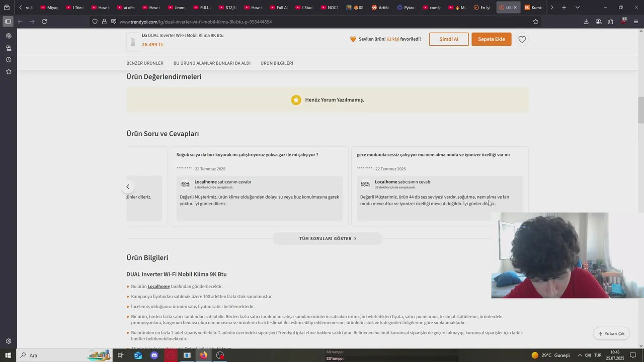Open the sidebar bookmarks star icon

tap(9, 72)
